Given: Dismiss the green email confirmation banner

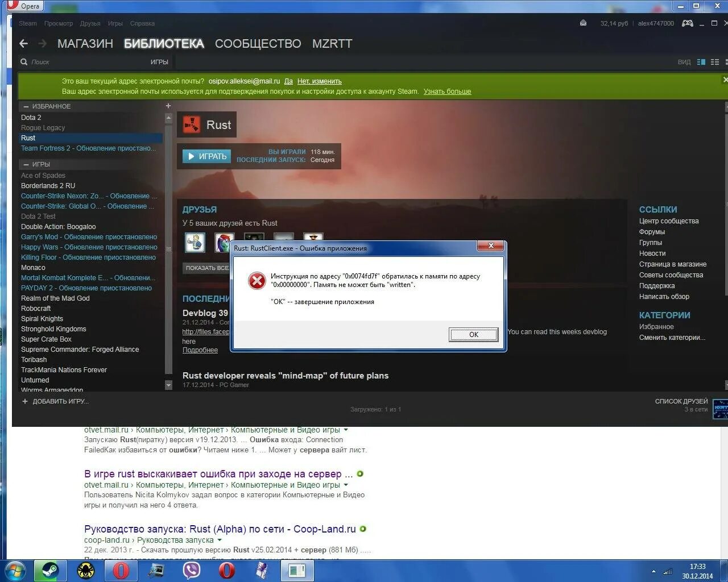Looking at the screenshot, I should (x=725, y=80).
